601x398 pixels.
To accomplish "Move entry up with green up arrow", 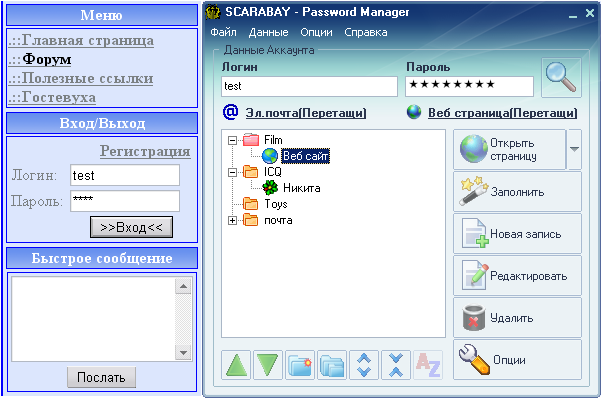I will [236, 365].
